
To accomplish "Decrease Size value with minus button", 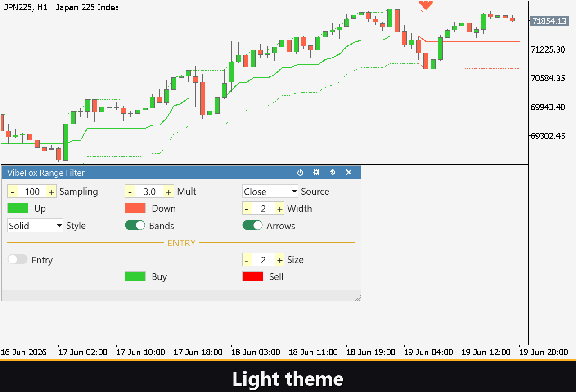I will tap(247, 260).
